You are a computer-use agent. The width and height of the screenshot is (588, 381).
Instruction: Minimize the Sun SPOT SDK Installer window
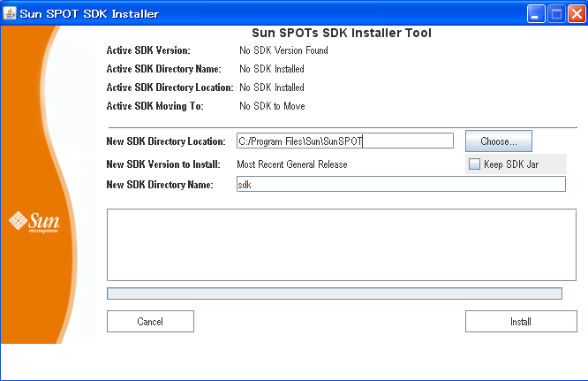536,14
